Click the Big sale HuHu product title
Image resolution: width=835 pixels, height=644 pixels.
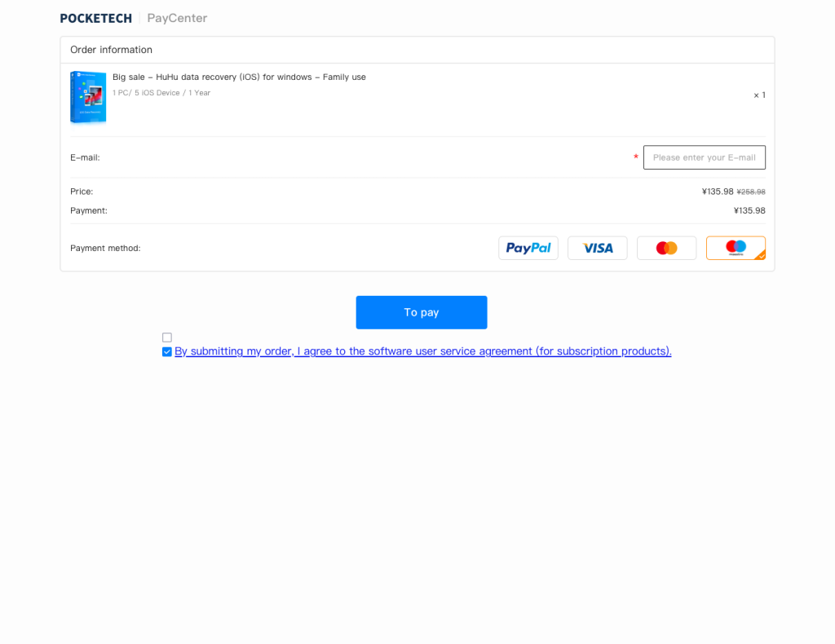click(x=239, y=77)
